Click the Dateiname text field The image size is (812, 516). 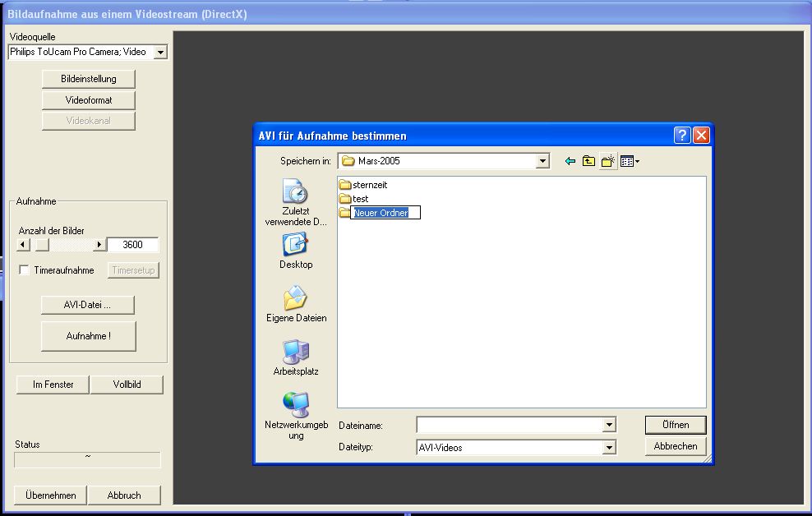coord(509,425)
